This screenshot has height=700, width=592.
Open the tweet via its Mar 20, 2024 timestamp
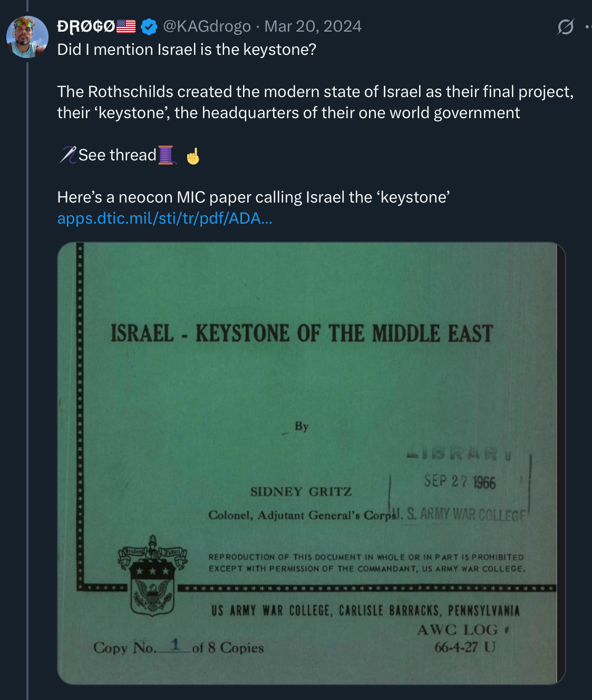[313, 26]
